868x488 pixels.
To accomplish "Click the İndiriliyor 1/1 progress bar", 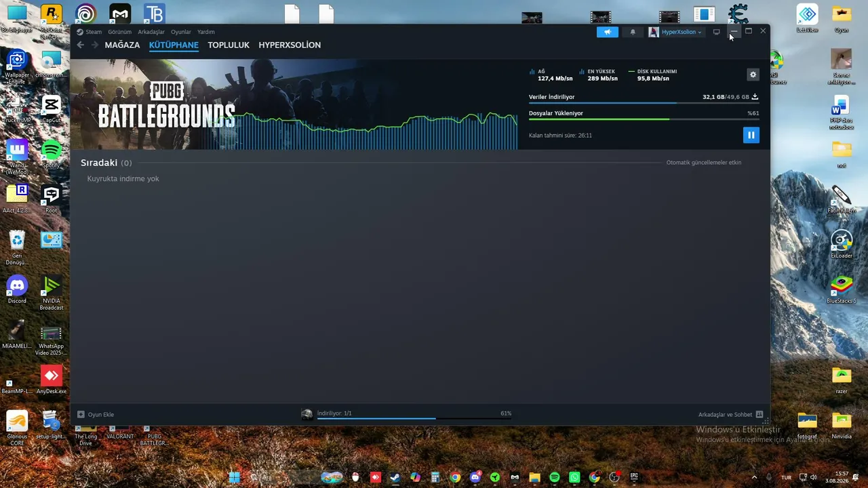I will 414,418.
